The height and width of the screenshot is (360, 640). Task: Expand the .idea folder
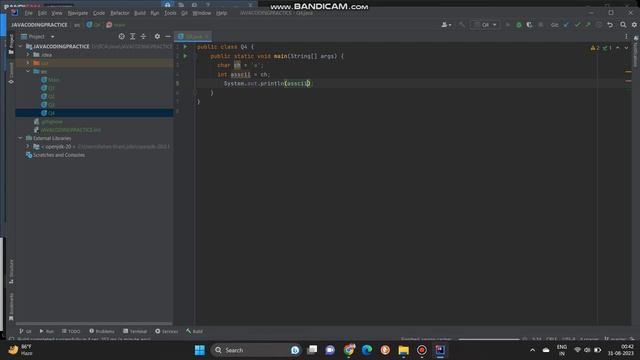[x=28, y=54]
